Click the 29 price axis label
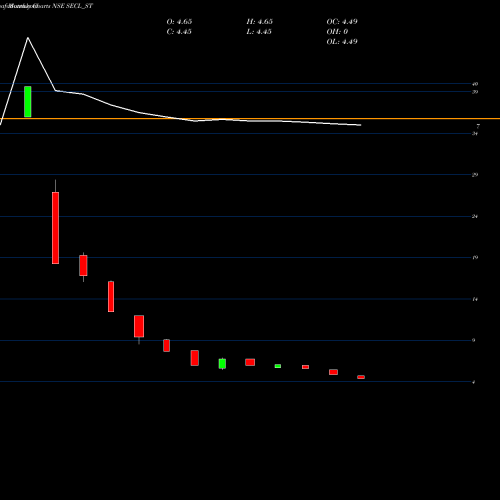This screenshot has width=500, height=500. point(475,175)
